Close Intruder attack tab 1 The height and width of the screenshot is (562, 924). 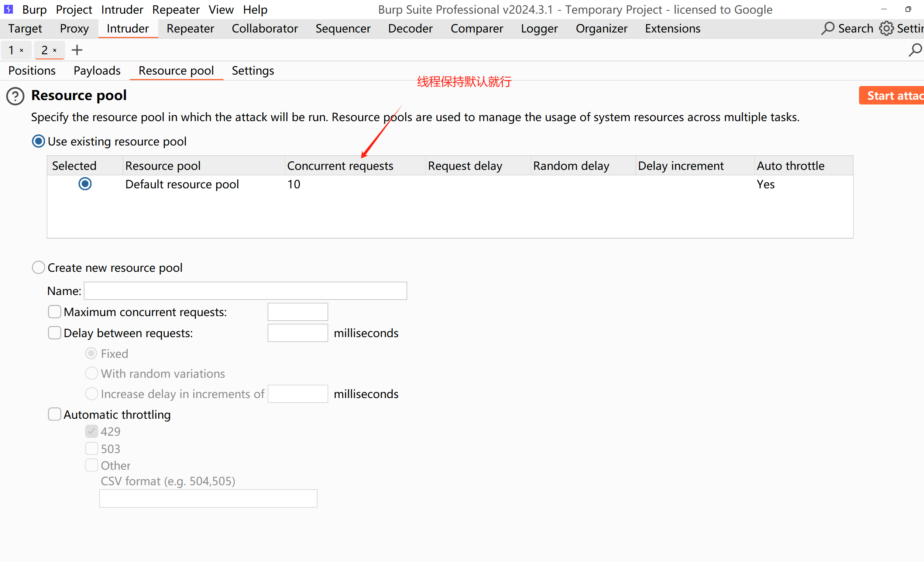(x=22, y=50)
